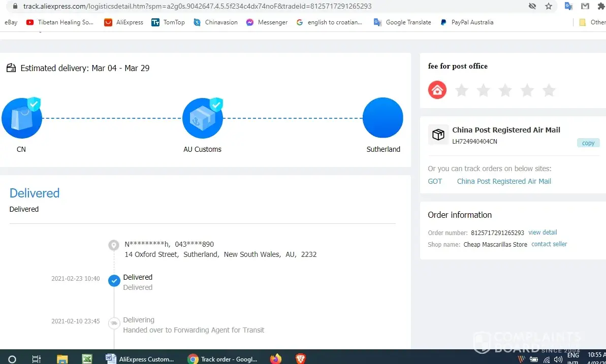The width and height of the screenshot is (606, 364).
Task: Rate post office three stars
Action: (x=505, y=90)
